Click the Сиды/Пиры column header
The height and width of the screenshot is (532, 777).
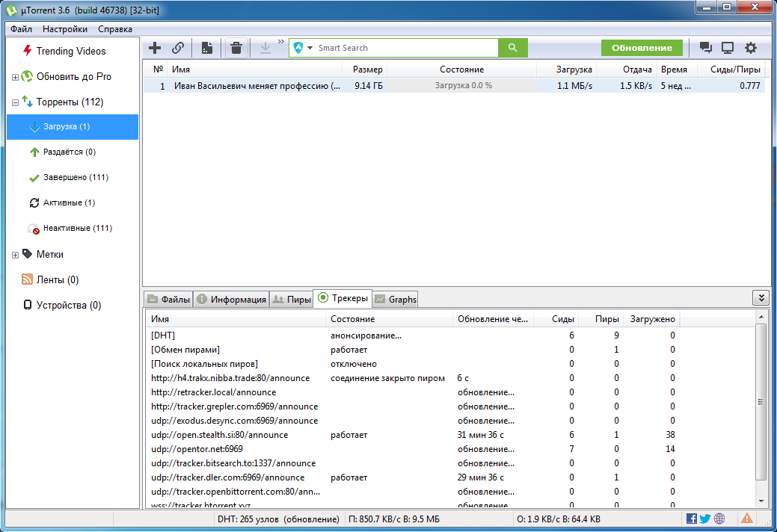[x=731, y=69]
